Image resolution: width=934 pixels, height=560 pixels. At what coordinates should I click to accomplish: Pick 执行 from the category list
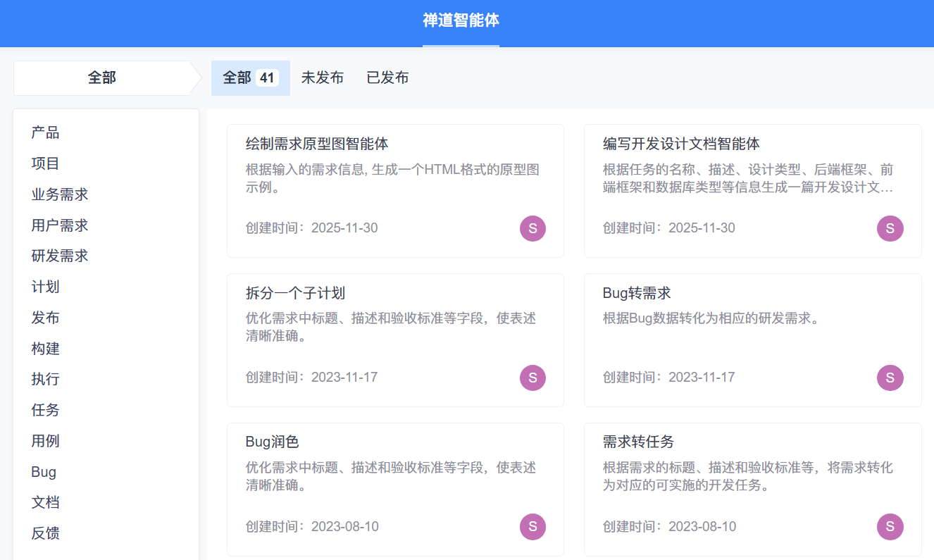[45, 379]
